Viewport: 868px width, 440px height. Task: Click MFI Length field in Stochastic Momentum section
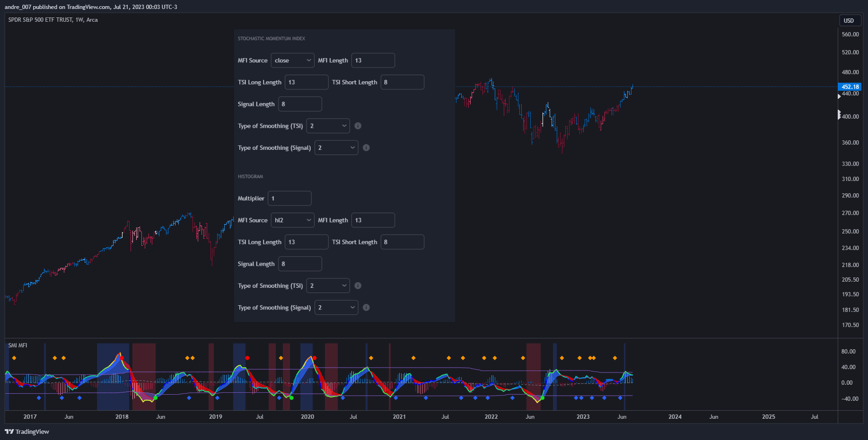373,60
